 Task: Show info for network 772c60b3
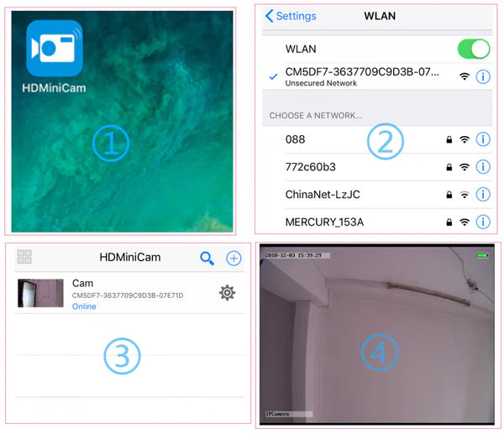483,167
